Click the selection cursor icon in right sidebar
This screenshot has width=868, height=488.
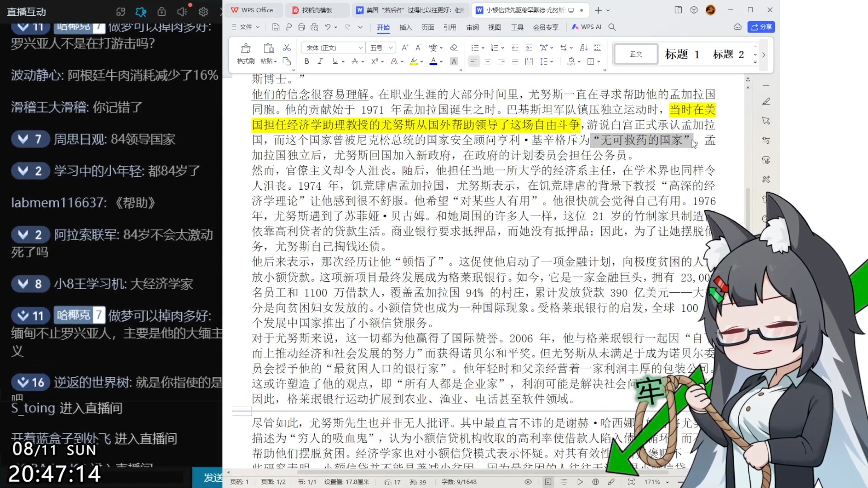(x=766, y=121)
